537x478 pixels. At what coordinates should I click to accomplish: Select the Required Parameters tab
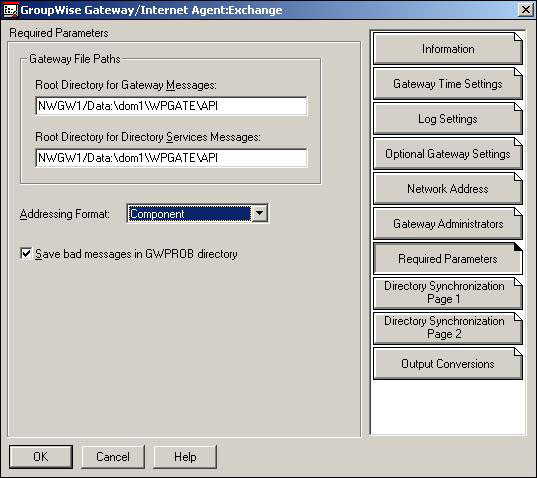(x=448, y=259)
